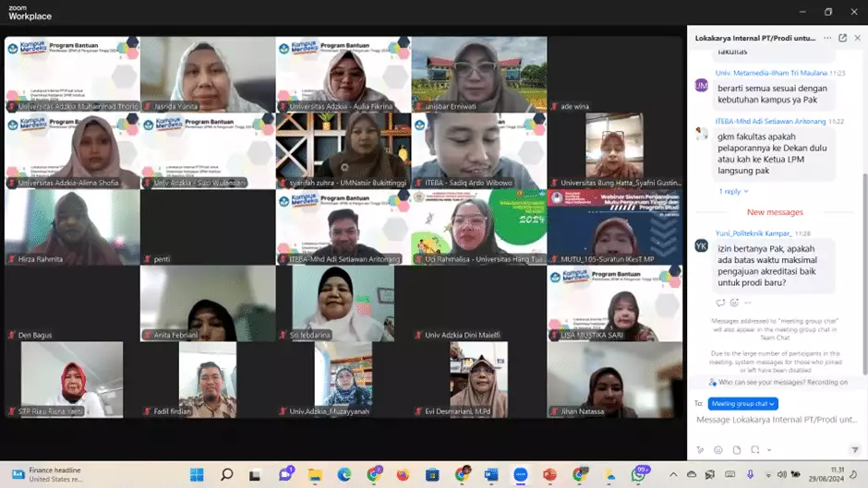Open Microsoft Teams from the taskbar
Viewport: 868px width, 488px height.
(x=286, y=475)
